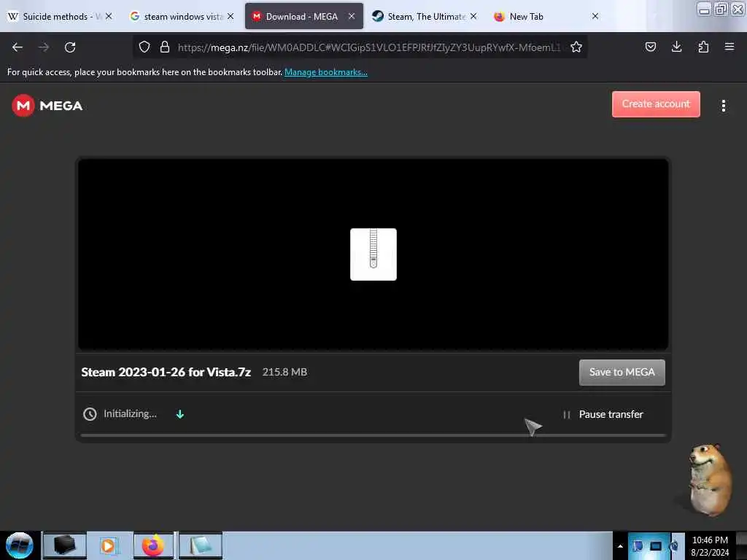
Task: Open the notepad-like taskbar icon
Action: 200,545
